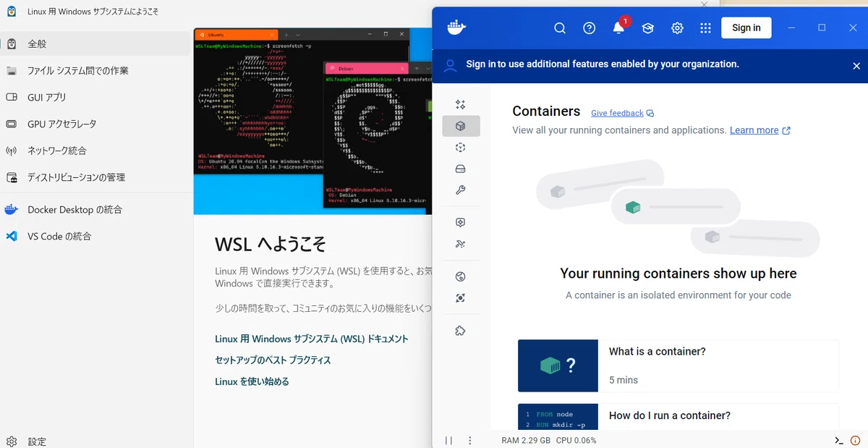Click the hammer-with-sparks icon in Docker sidebar

pyautogui.click(x=461, y=245)
